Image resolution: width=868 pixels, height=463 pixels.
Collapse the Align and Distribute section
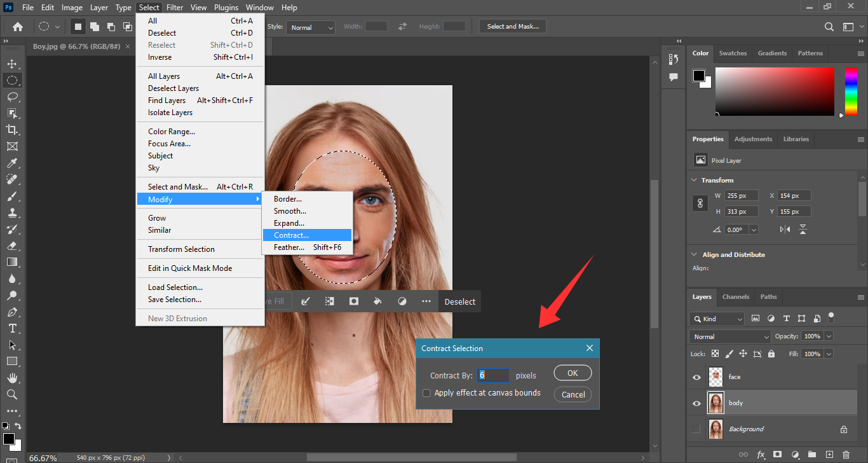pyautogui.click(x=694, y=255)
